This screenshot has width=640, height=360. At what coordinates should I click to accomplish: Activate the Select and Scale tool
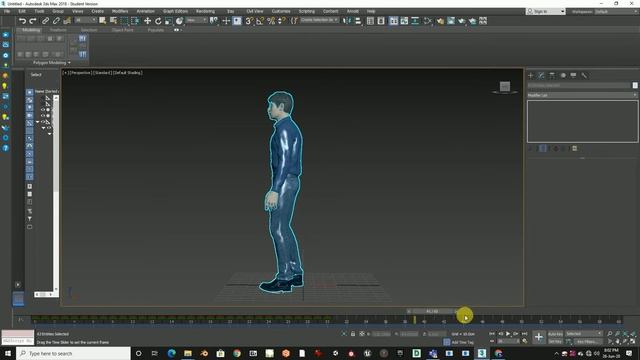168,21
